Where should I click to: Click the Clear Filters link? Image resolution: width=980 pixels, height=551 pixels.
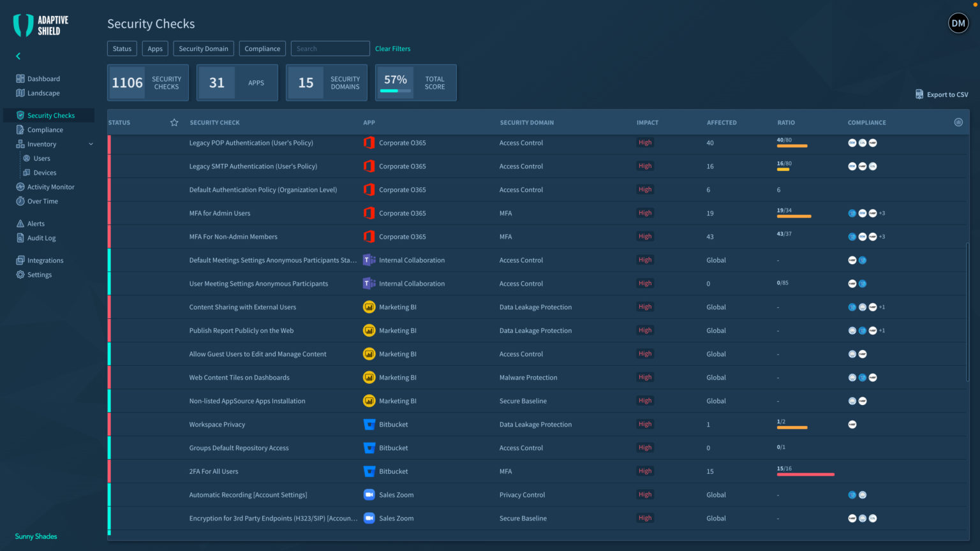[392, 48]
